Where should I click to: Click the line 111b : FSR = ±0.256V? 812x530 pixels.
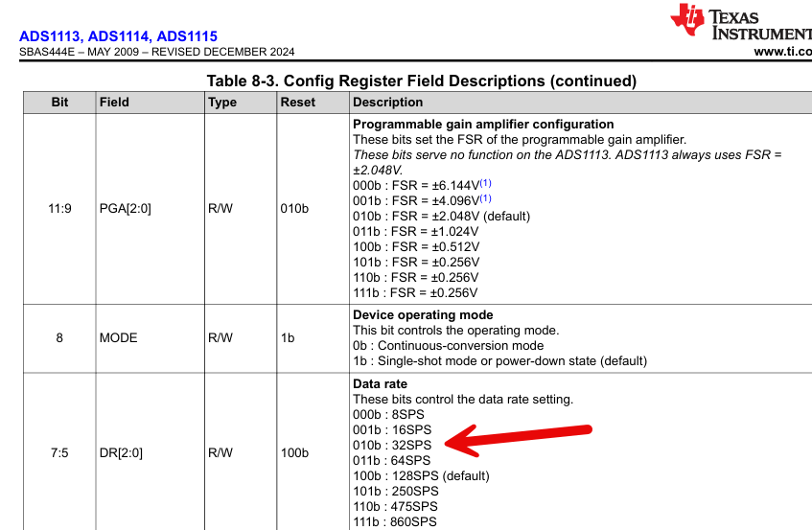[x=415, y=292]
